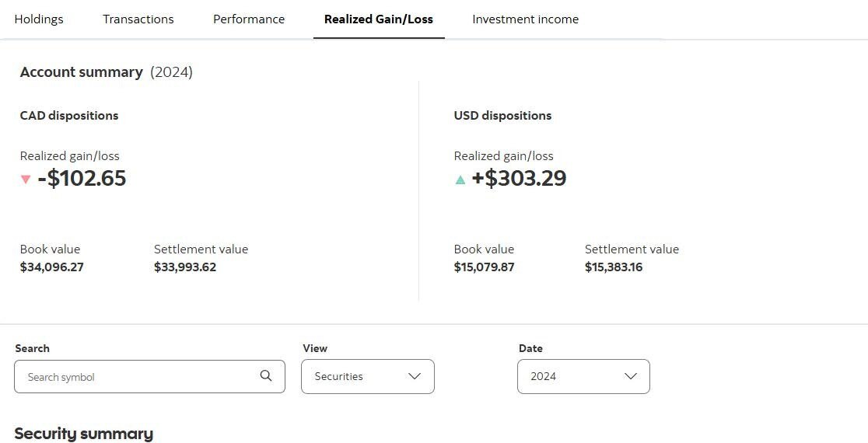
Task: Click the CAD settlement value $33,993.62
Action: coord(185,267)
